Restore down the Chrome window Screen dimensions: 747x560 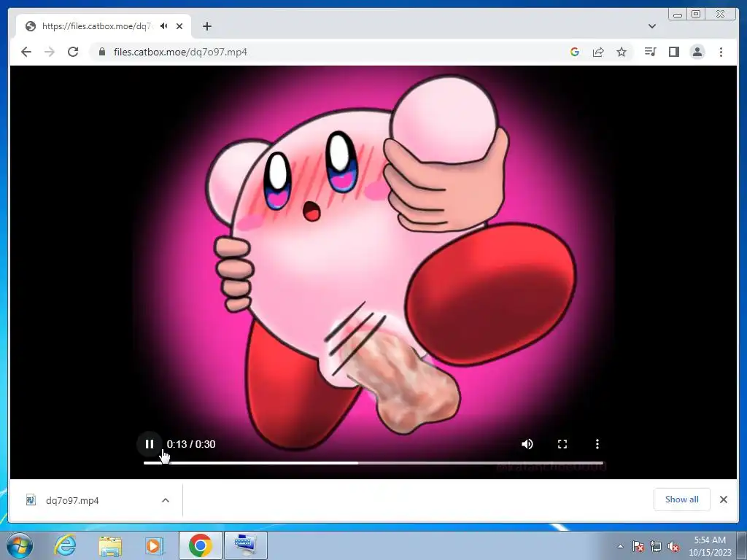(695, 15)
